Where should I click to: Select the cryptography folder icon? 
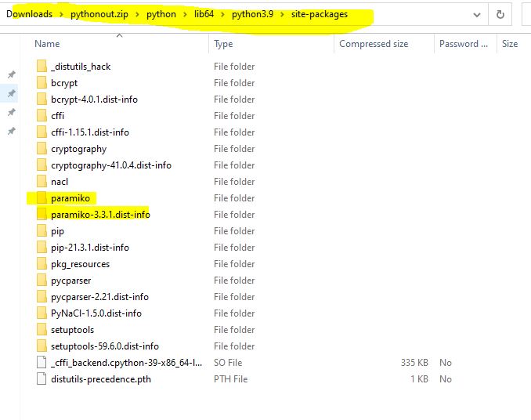tap(42, 149)
